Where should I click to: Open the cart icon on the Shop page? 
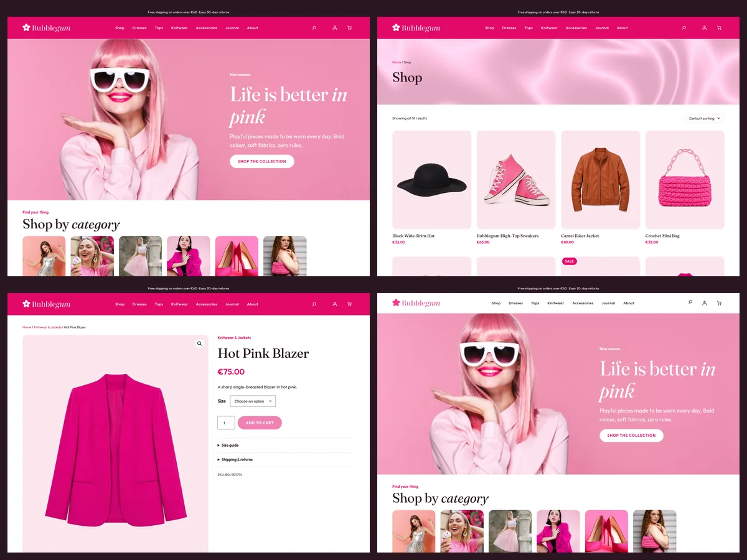pyautogui.click(x=719, y=27)
